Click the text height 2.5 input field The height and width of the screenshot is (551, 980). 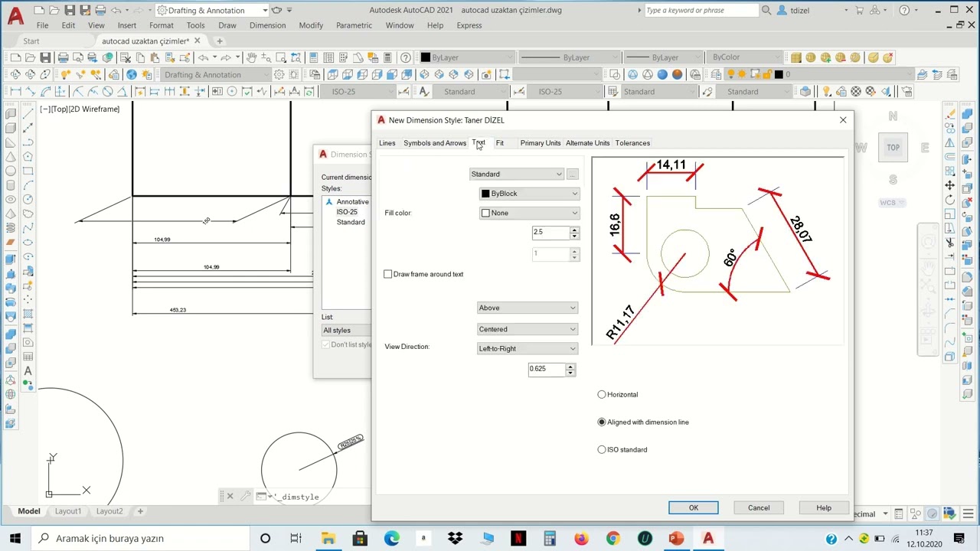[550, 232]
